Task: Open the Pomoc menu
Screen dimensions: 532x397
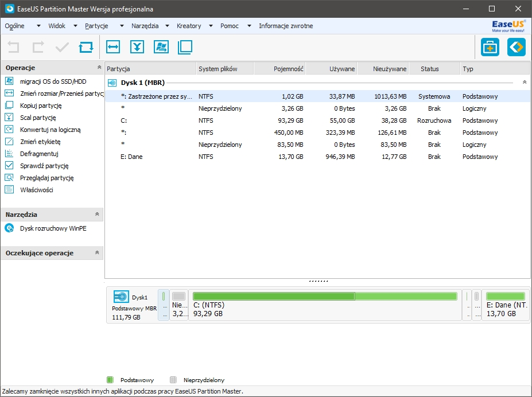Action: pyautogui.click(x=229, y=26)
